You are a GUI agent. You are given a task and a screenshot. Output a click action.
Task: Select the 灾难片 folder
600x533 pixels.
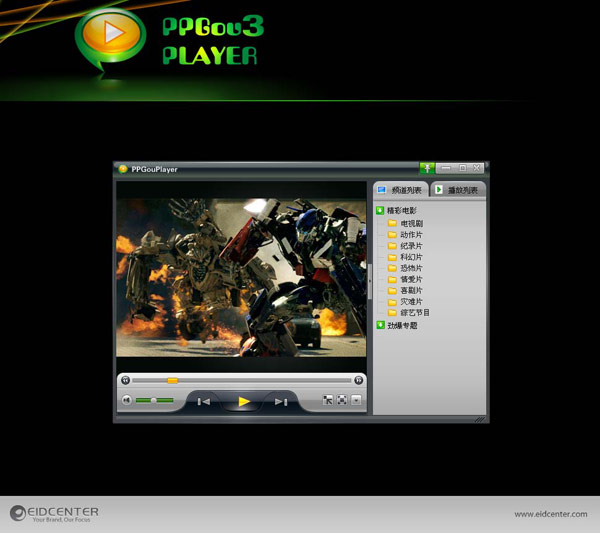(405, 302)
